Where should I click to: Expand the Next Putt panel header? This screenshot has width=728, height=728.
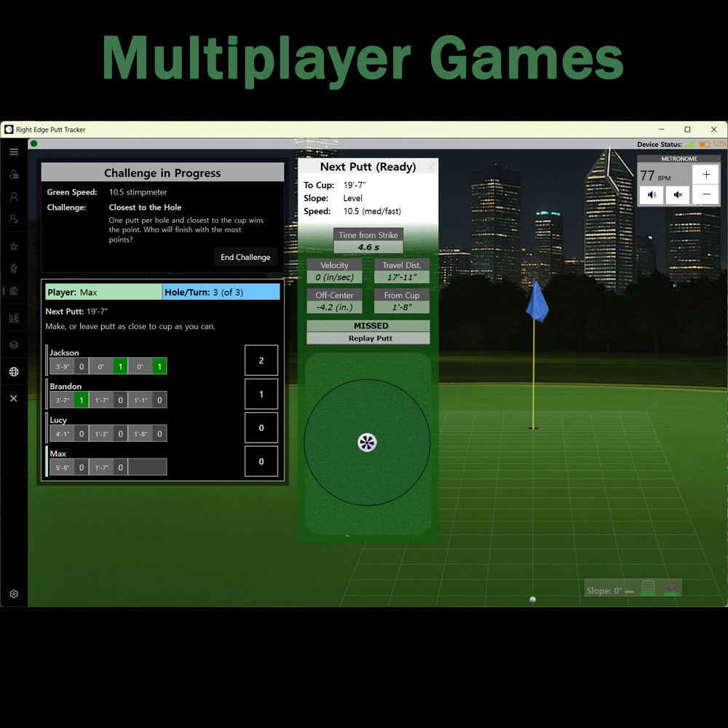pyautogui.click(x=368, y=167)
